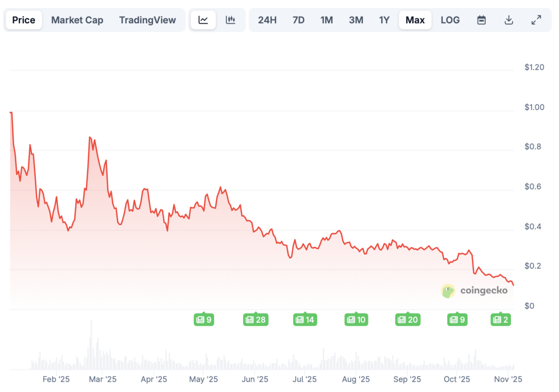Open the news marker showing 28 articles

(255, 319)
